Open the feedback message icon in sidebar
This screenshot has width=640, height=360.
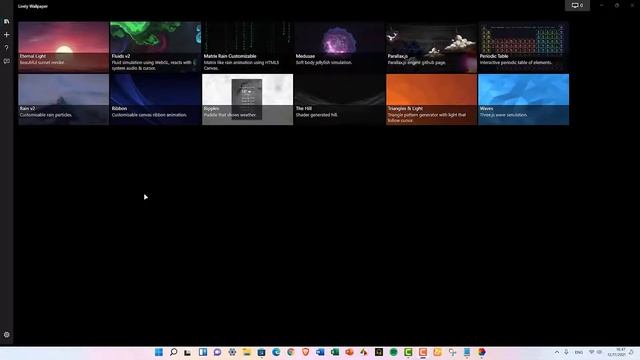[7, 61]
